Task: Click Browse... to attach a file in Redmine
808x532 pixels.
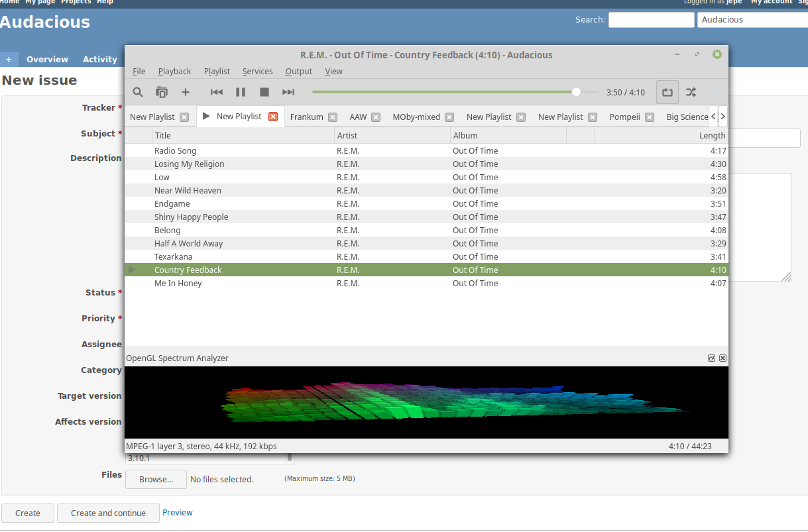Action: (156, 479)
